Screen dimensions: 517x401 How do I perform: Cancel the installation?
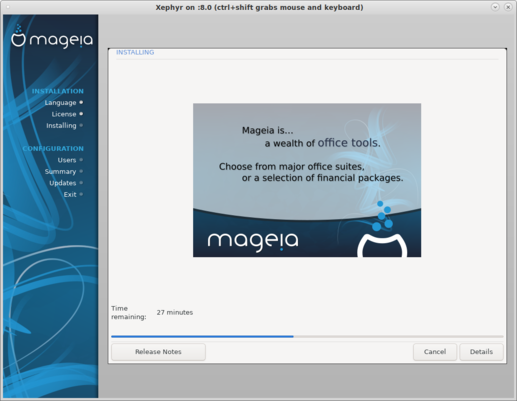pyautogui.click(x=435, y=352)
